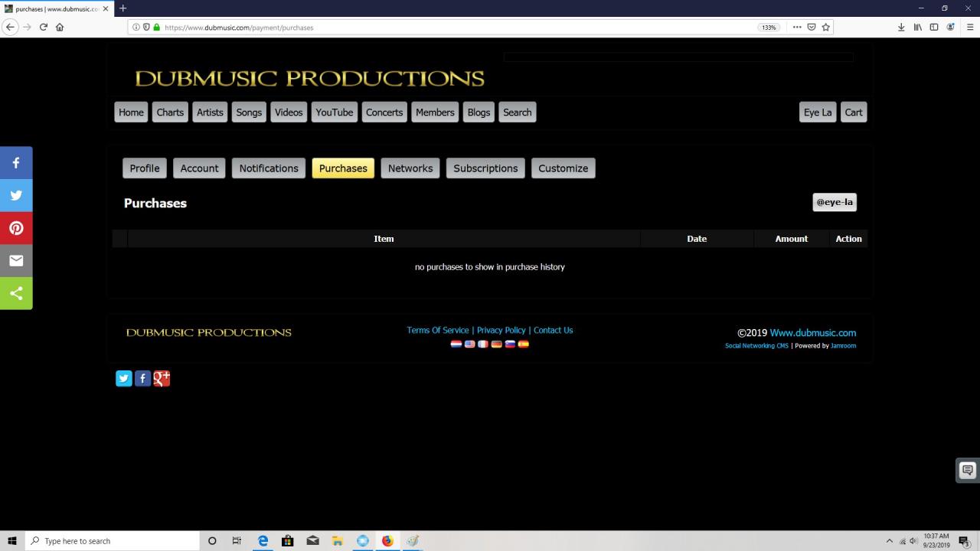Open Social Networking CMS link
This screenshot has height=551, width=980.
(x=756, y=346)
